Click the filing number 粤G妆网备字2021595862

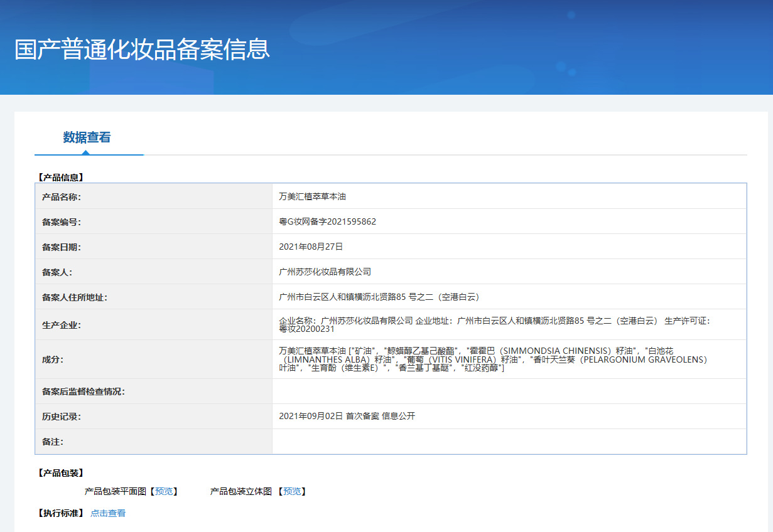tap(327, 221)
